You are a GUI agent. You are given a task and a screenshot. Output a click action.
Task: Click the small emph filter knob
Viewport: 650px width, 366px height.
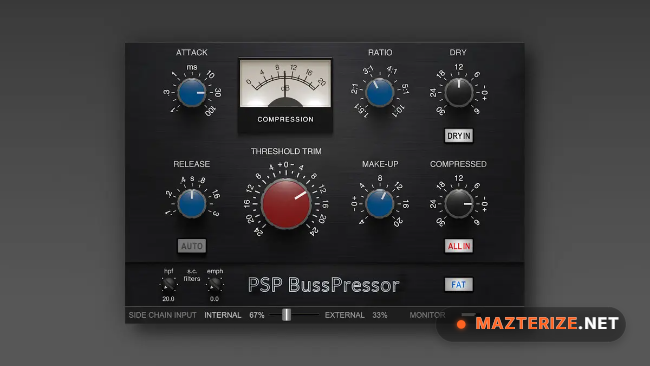pyautogui.click(x=214, y=284)
